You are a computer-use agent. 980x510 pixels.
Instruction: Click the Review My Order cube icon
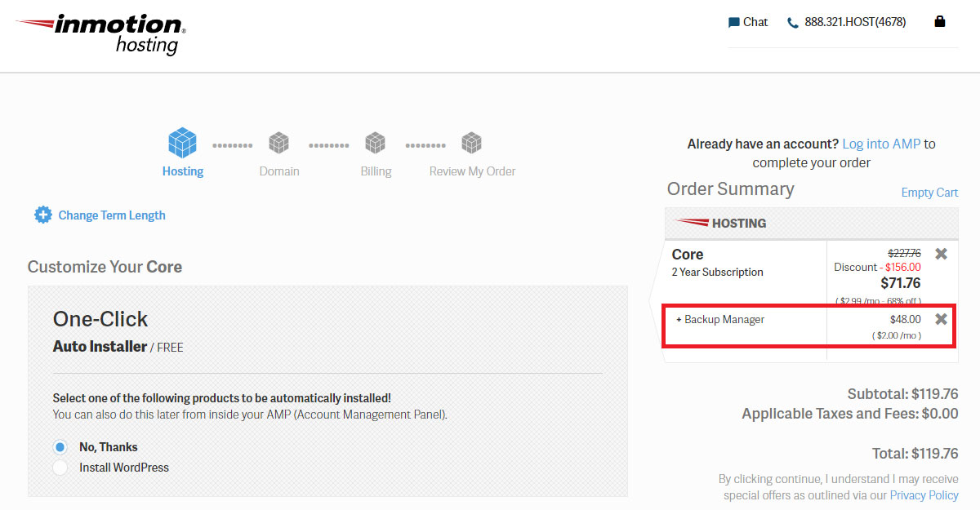[471, 144]
